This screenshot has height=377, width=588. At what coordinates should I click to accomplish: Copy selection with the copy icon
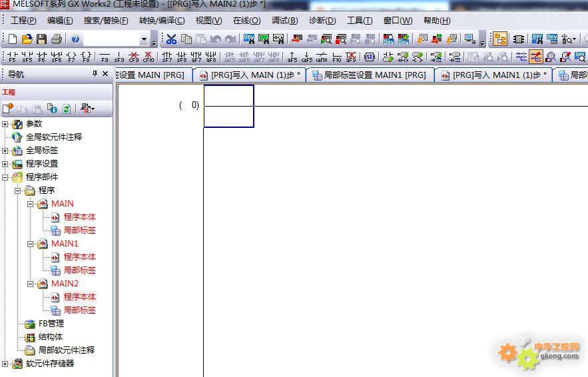[x=186, y=39]
